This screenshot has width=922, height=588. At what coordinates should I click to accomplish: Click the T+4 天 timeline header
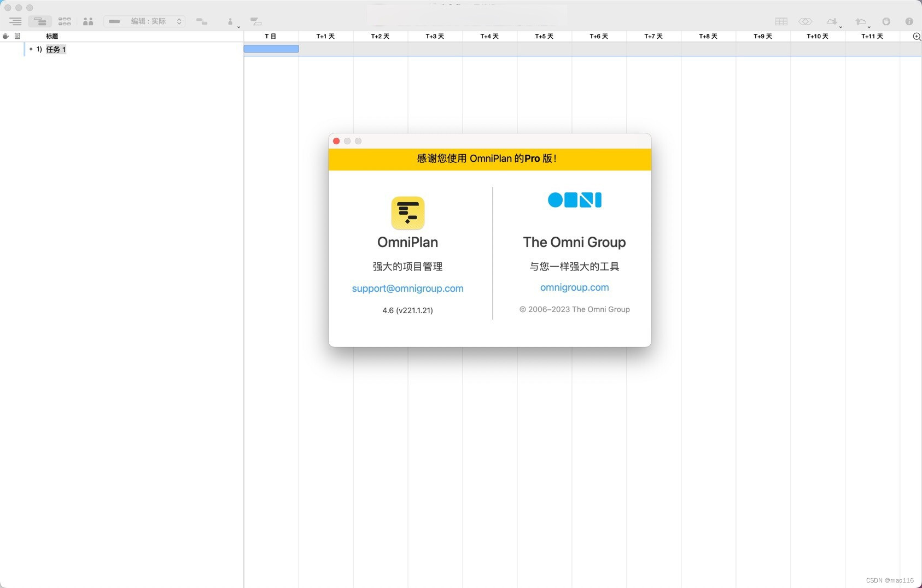coord(489,36)
